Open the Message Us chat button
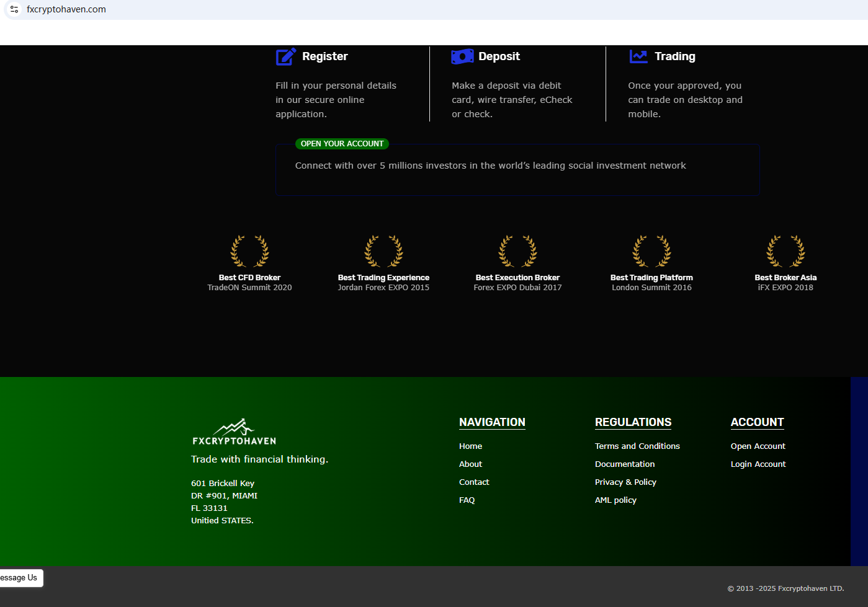This screenshot has width=868, height=607. [20, 578]
